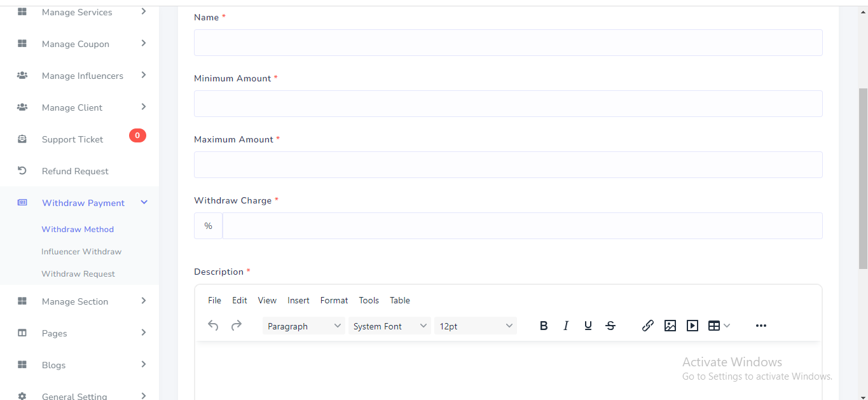This screenshot has height=400, width=868.
Task: Insert a link using the link icon
Action: click(648, 326)
